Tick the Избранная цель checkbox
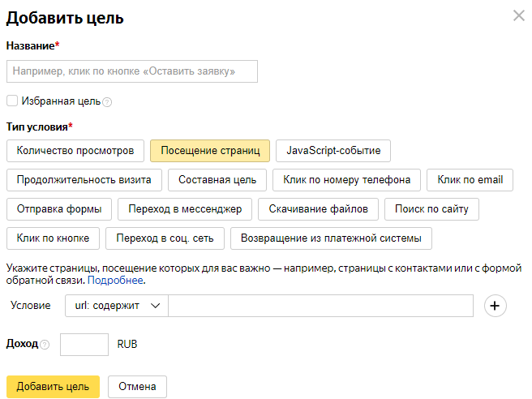The image size is (532, 399). point(12,101)
